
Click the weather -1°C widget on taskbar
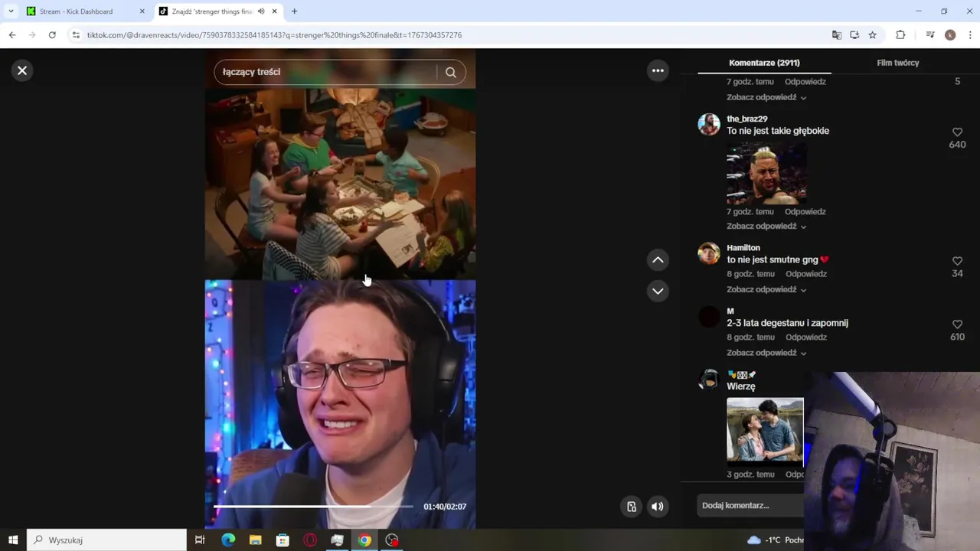(775, 540)
